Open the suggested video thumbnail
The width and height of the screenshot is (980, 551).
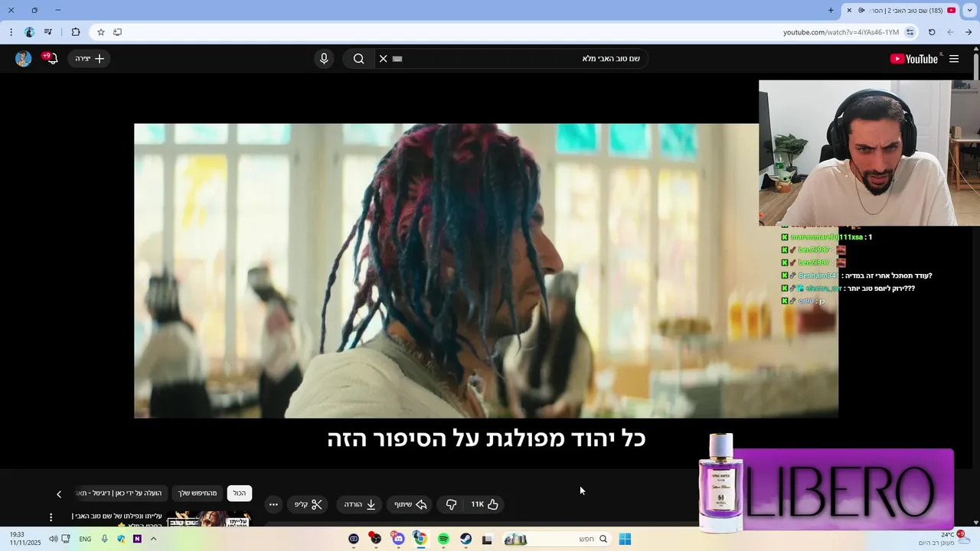(209, 519)
